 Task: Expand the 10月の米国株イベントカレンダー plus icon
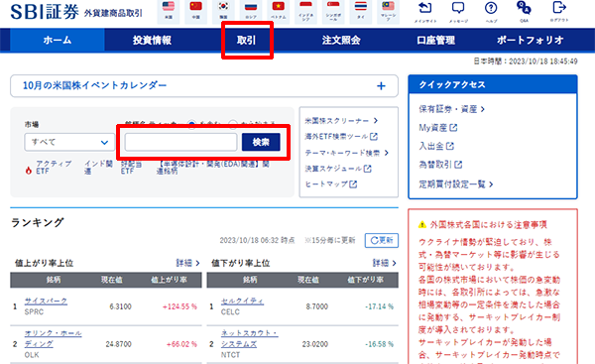381,86
